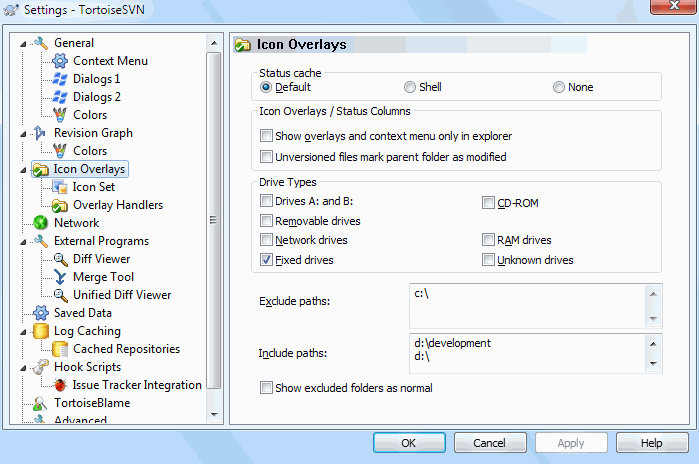Close the Settings dialog window

674,6
